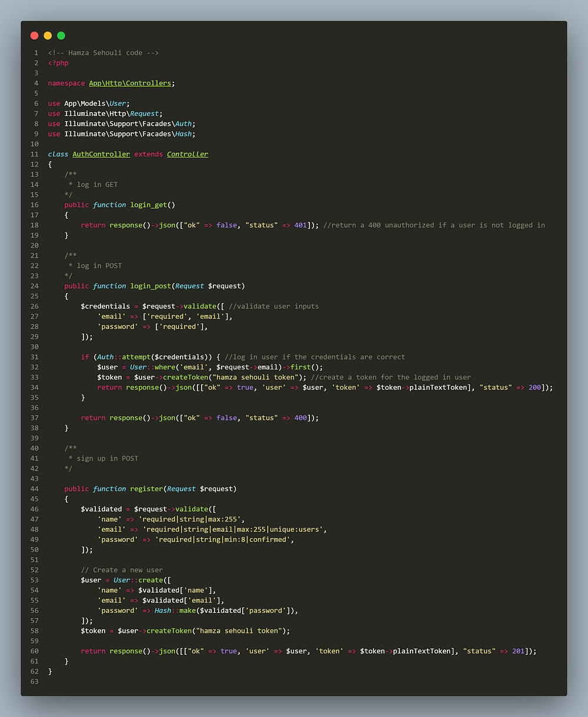Click line number 60 in the gutter
This screenshot has height=717, width=588.
(34, 651)
